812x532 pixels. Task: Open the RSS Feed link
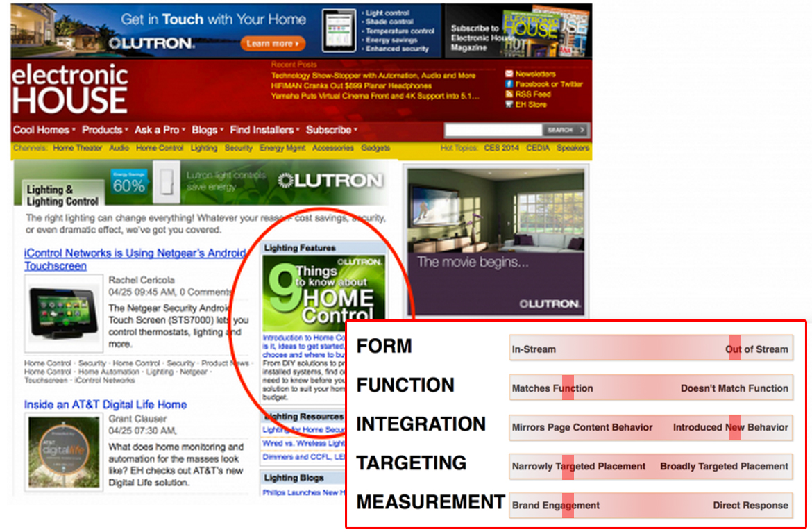pos(533,94)
